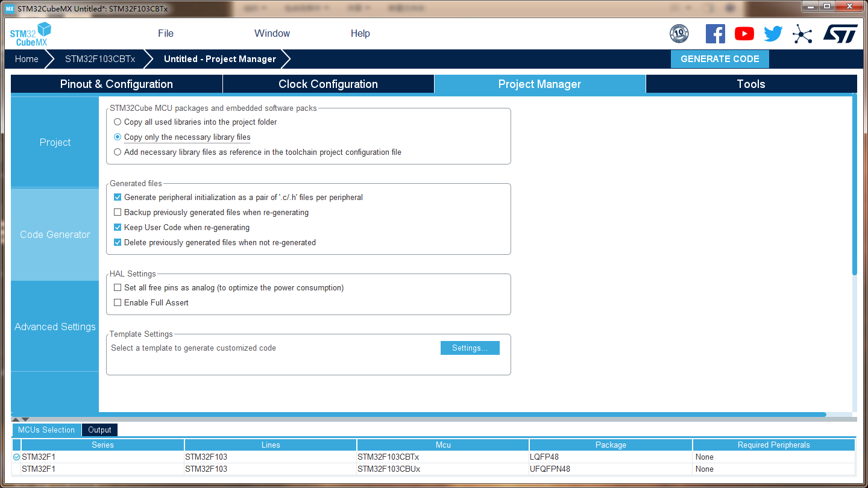868x488 pixels.
Task: Click None cell in UFQFPN48 row
Action: pyautogui.click(x=774, y=469)
